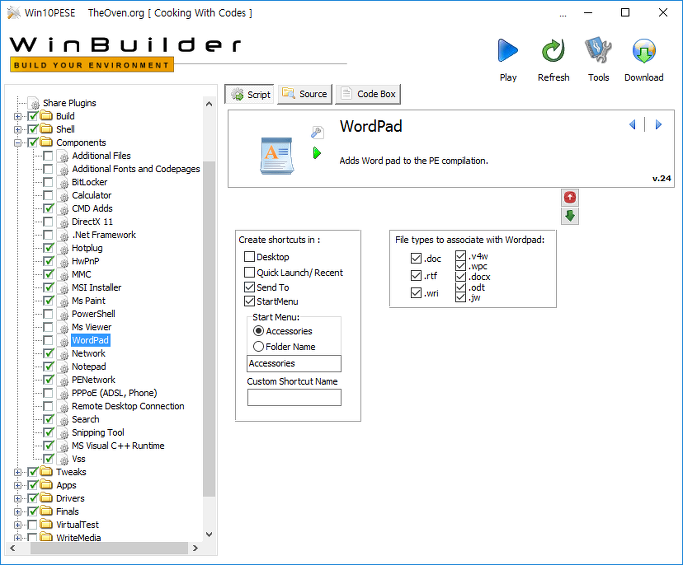Click the Play build icon
This screenshot has width=683, height=565.
[x=508, y=51]
